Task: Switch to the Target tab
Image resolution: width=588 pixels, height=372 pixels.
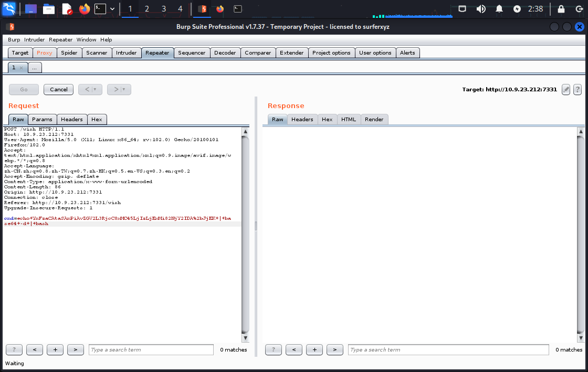Action: point(20,53)
